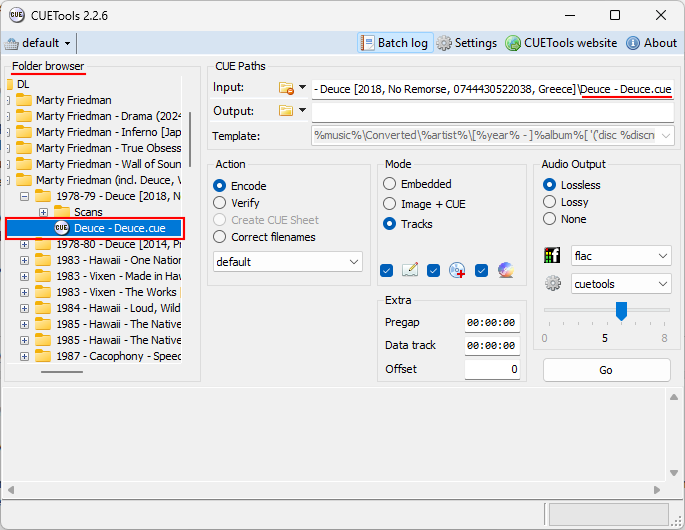Screen dimensions: 685x530
Task: Collapse the 1978-79 - Deuce folder
Action: tap(24, 196)
